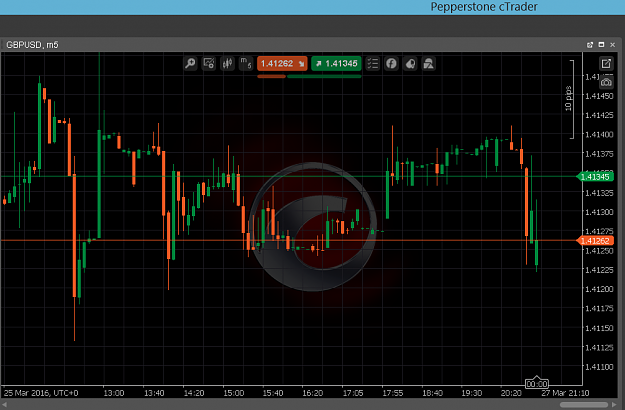This screenshot has height=410, width=625.
Task: Buy at 1.41345 using the green button
Action: (336, 63)
